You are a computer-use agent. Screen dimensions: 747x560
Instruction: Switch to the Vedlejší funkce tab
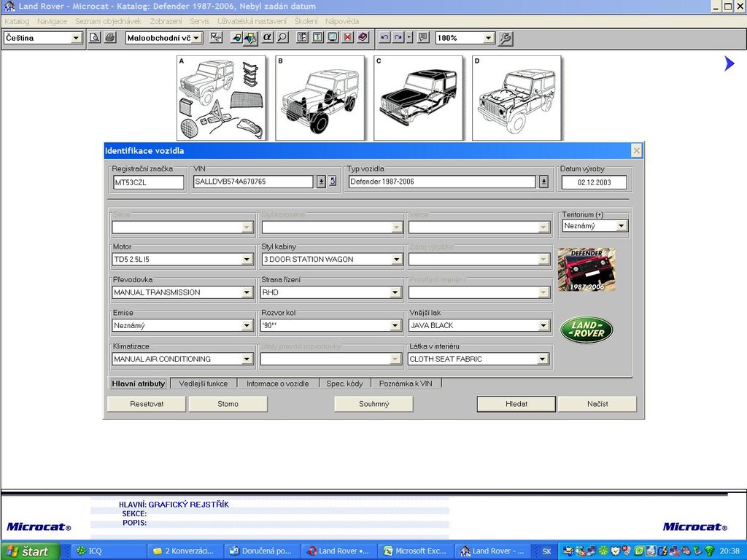pos(204,384)
